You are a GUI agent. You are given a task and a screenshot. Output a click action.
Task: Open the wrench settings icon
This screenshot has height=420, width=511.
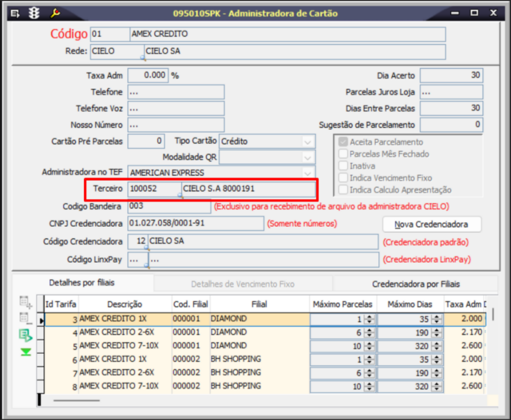point(55,13)
